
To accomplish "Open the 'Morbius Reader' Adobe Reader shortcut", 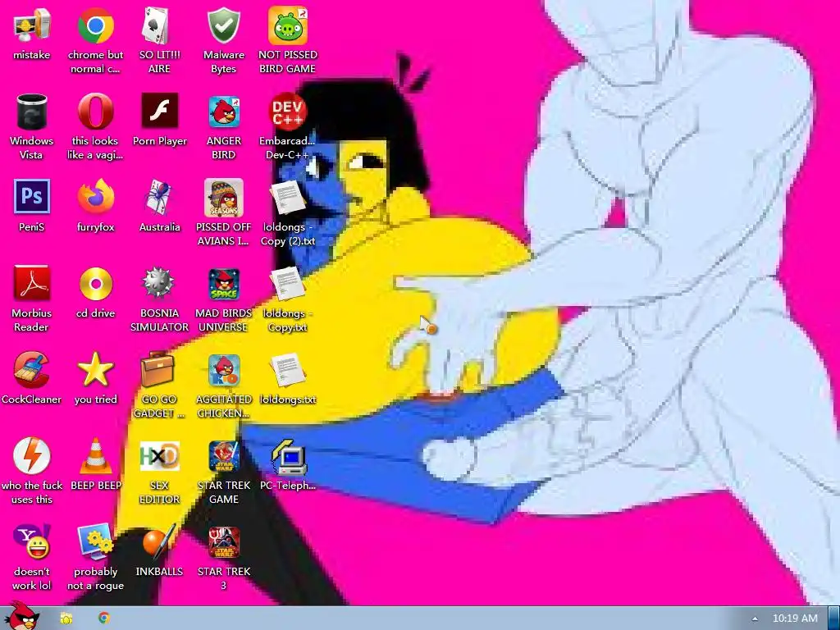I will tap(32, 284).
